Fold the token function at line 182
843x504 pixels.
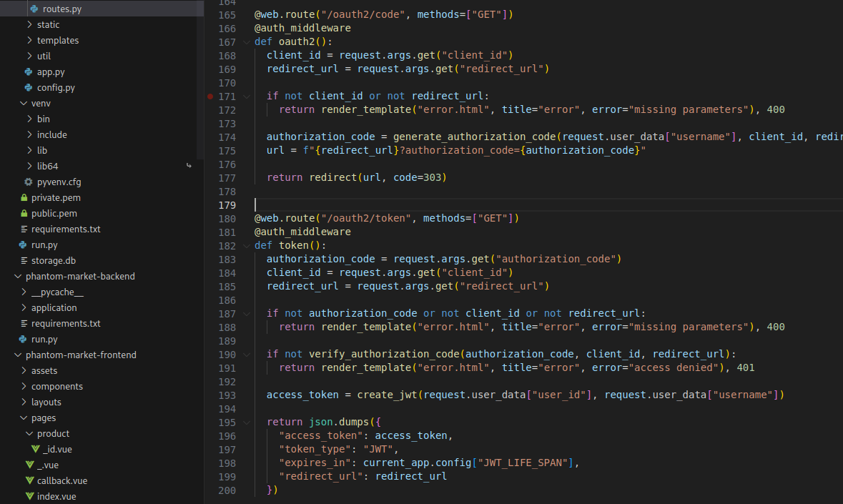click(x=246, y=246)
